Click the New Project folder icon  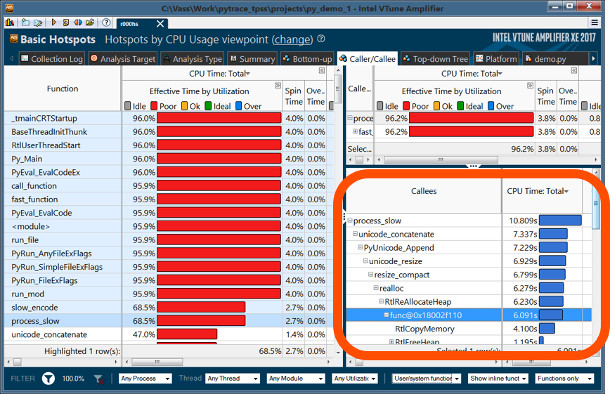tap(26, 23)
